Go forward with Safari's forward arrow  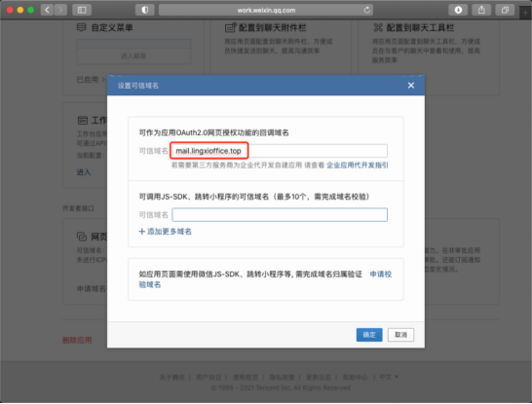pyautogui.click(x=60, y=10)
